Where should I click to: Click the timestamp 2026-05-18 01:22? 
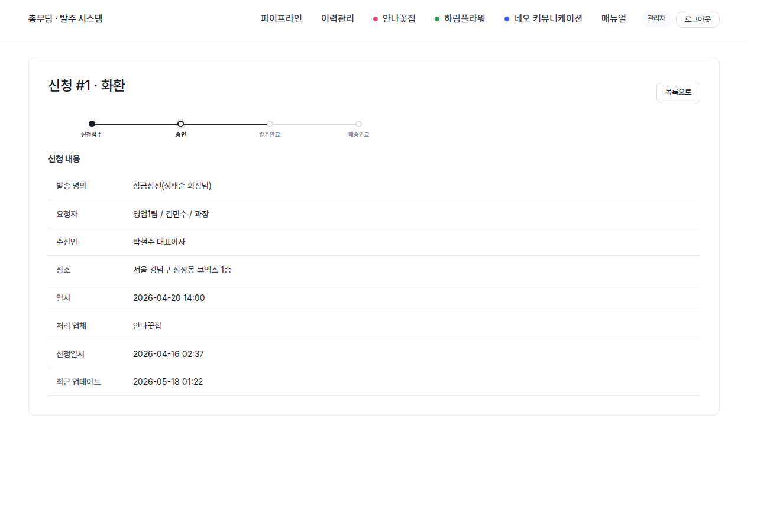coord(168,382)
